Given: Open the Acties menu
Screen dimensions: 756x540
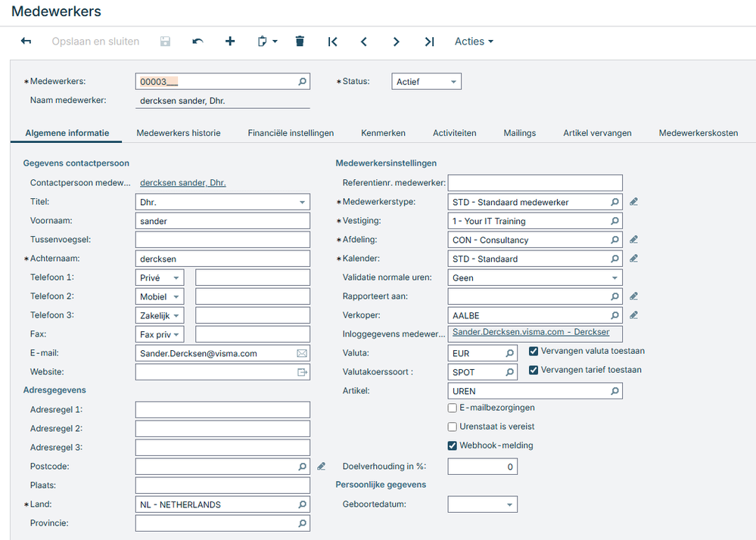Looking at the screenshot, I should (474, 42).
